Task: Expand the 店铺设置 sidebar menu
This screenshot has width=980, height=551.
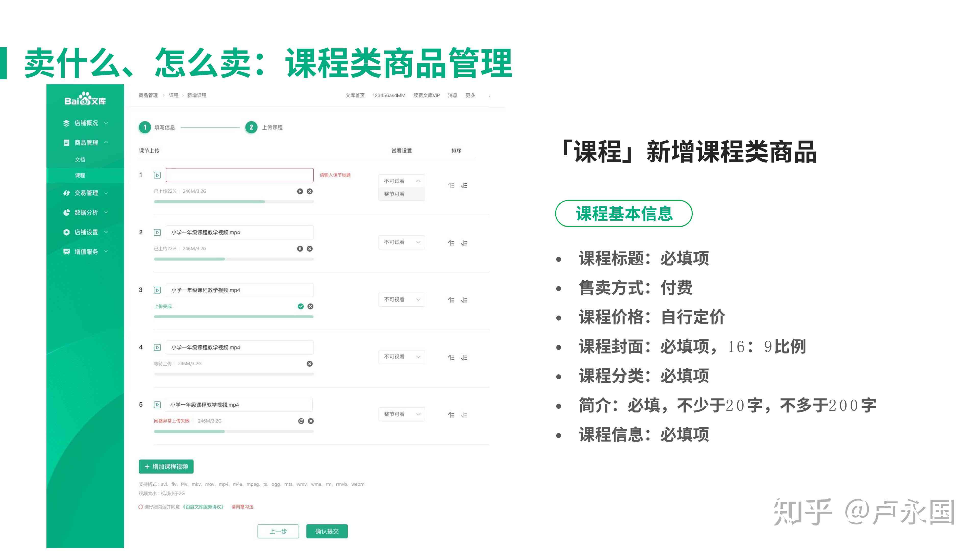Action: pos(106,232)
